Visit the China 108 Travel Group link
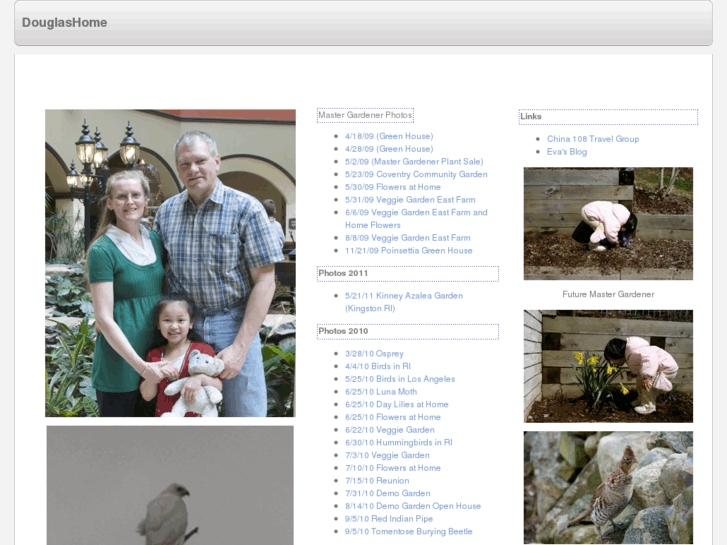 point(592,139)
